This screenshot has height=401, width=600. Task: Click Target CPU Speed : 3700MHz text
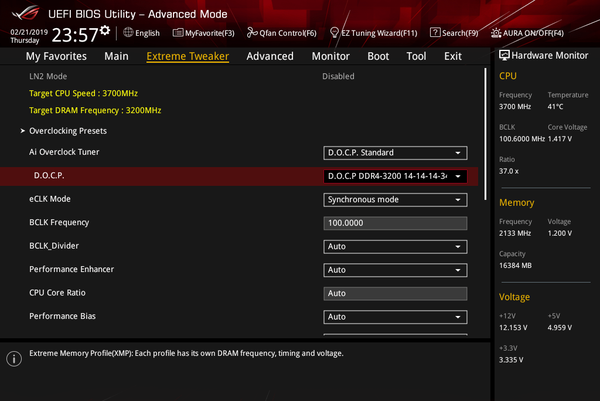pyautogui.click(x=83, y=93)
